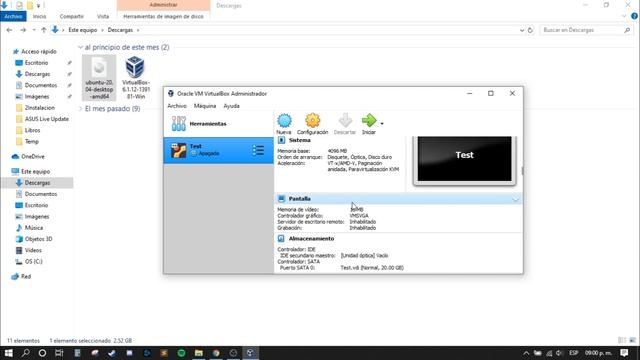The height and width of the screenshot is (360, 640).
Task: Click the Nueva toolbar icon in VirtualBox
Action: pos(284,124)
